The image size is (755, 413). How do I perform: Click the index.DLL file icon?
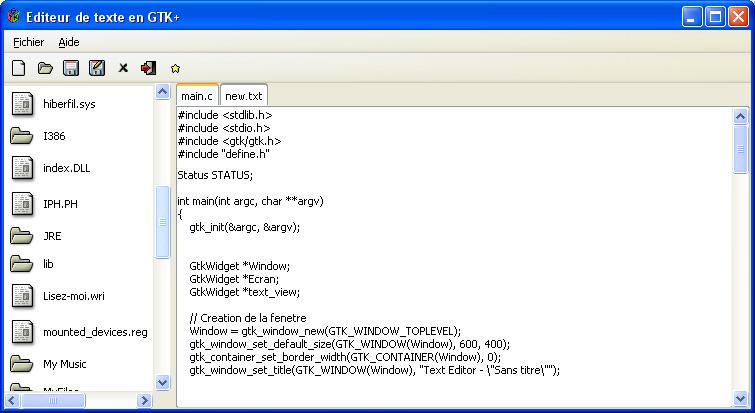tap(22, 168)
